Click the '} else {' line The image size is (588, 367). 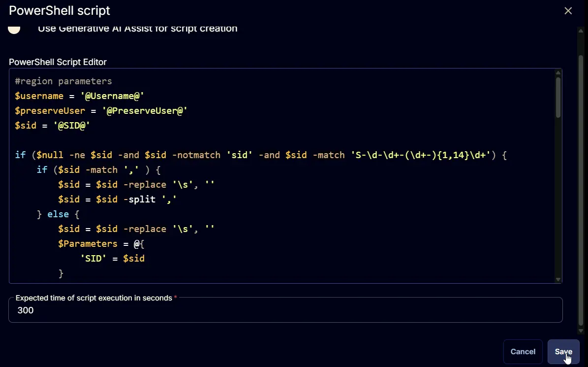click(58, 214)
